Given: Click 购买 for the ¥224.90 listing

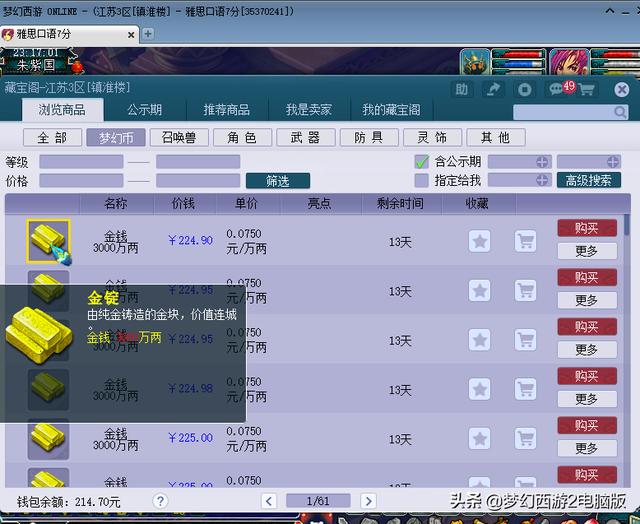Looking at the screenshot, I should (x=587, y=228).
